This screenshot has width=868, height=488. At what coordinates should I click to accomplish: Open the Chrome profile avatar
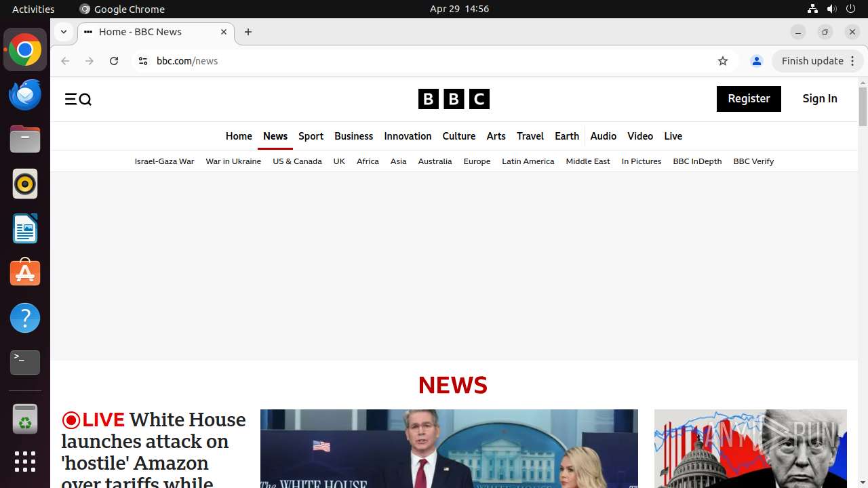[757, 61]
